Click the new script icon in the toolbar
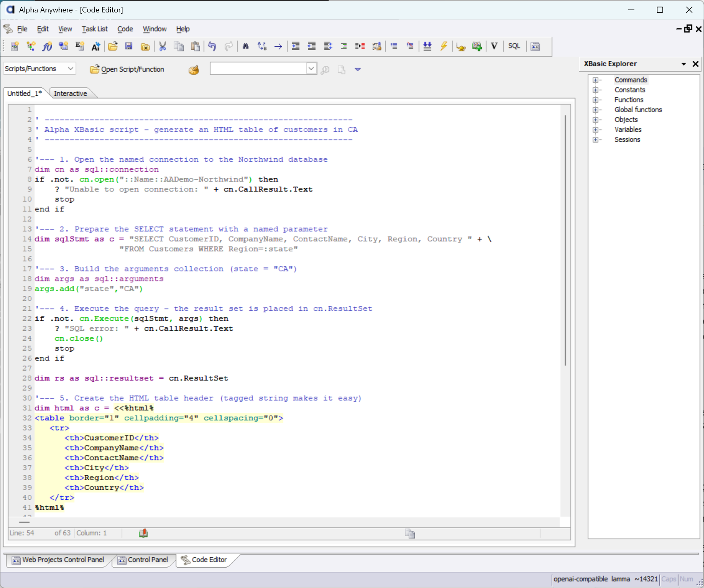This screenshot has height=588, width=704. tap(15, 46)
